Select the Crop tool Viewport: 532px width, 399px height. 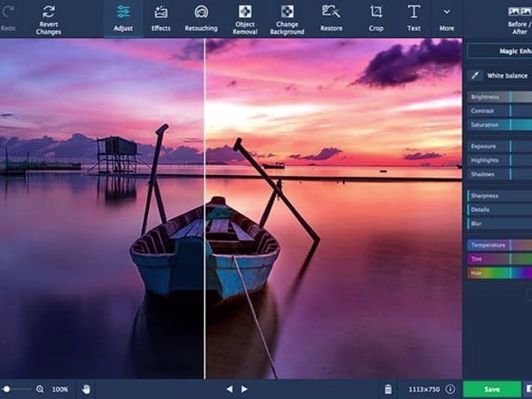point(376,18)
